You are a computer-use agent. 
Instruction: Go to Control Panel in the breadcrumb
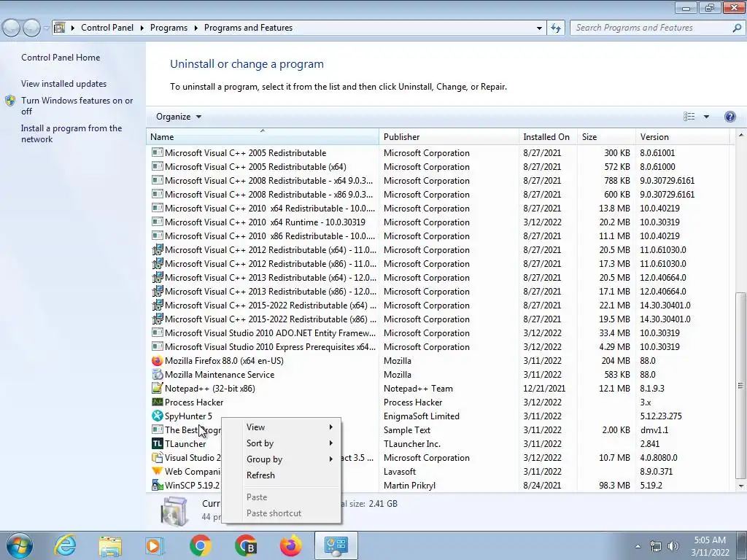(107, 28)
